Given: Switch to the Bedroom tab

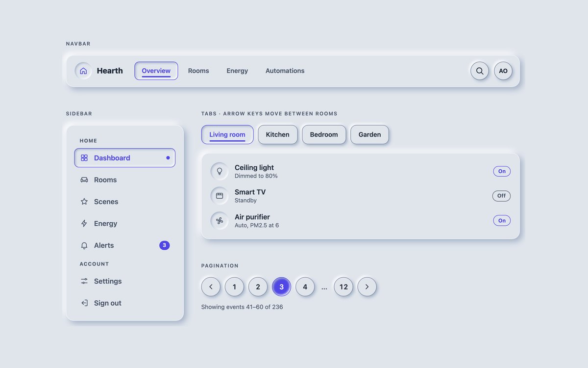Looking at the screenshot, I should tap(324, 134).
